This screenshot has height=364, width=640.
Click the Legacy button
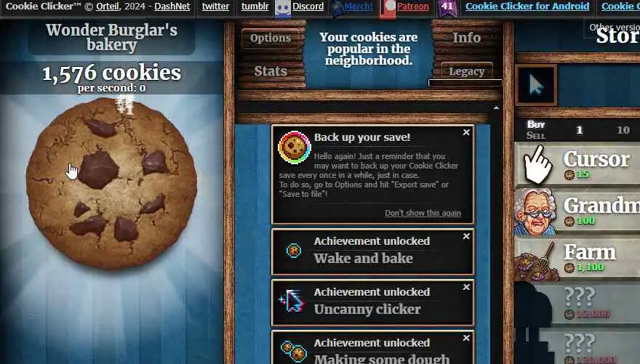pos(466,71)
